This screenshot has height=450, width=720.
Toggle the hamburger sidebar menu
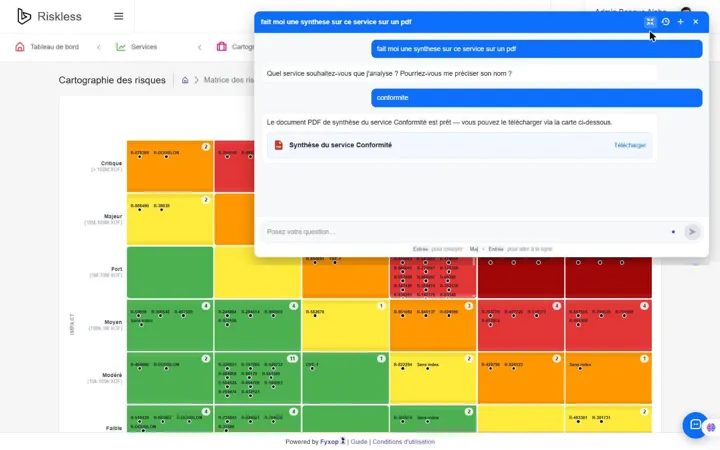click(x=118, y=16)
